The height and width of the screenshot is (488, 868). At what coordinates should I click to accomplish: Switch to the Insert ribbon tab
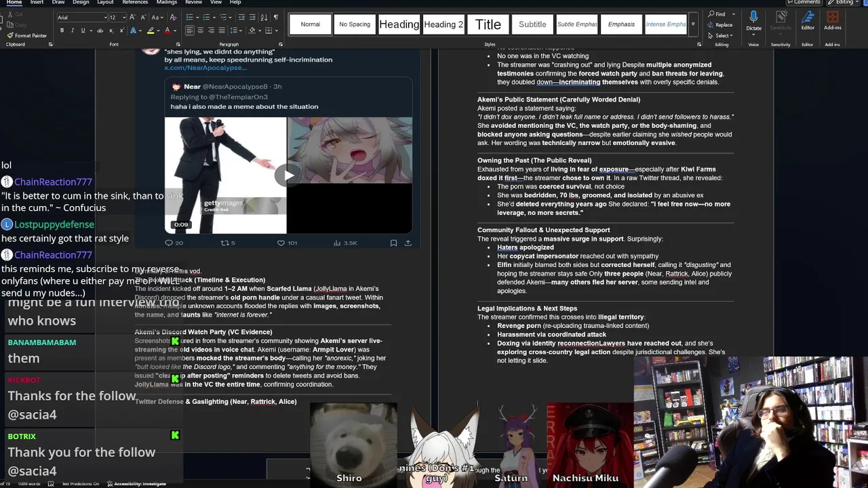tap(37, 2)
